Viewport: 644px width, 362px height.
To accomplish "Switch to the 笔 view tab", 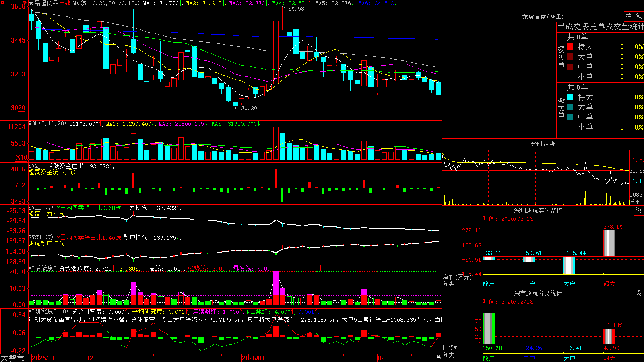I will pos(639,16).
